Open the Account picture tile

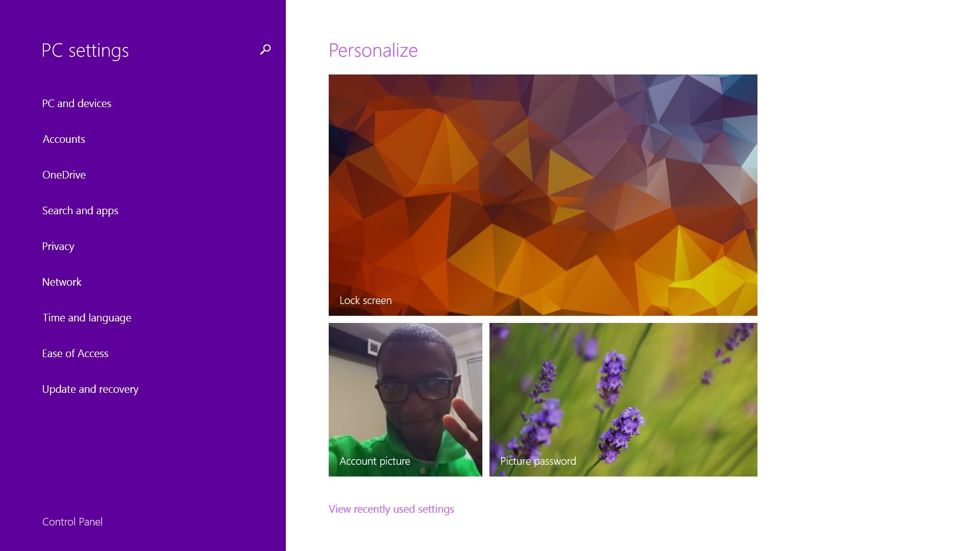click(x=405, y=399)
